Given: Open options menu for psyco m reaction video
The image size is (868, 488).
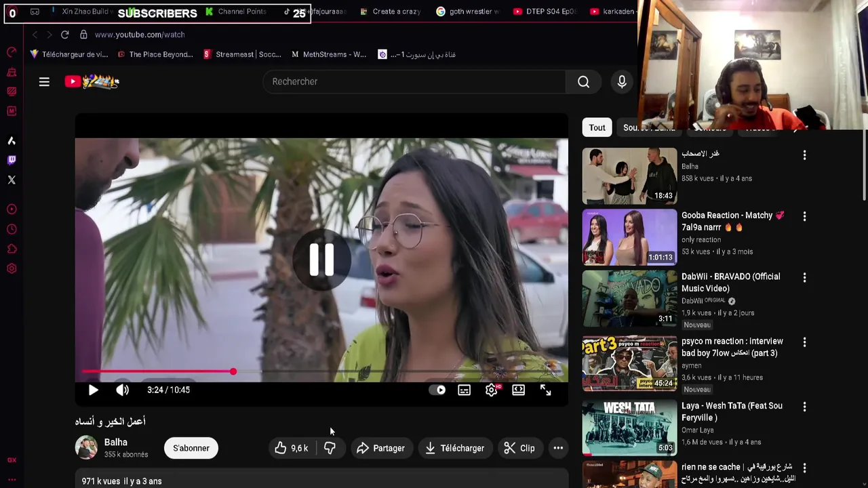Looking at the screenshot, I should tap(804, 342).
